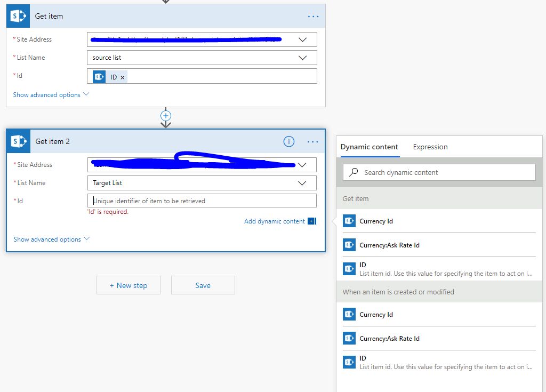Select Currency Id under Get item section

pos(439,221)
